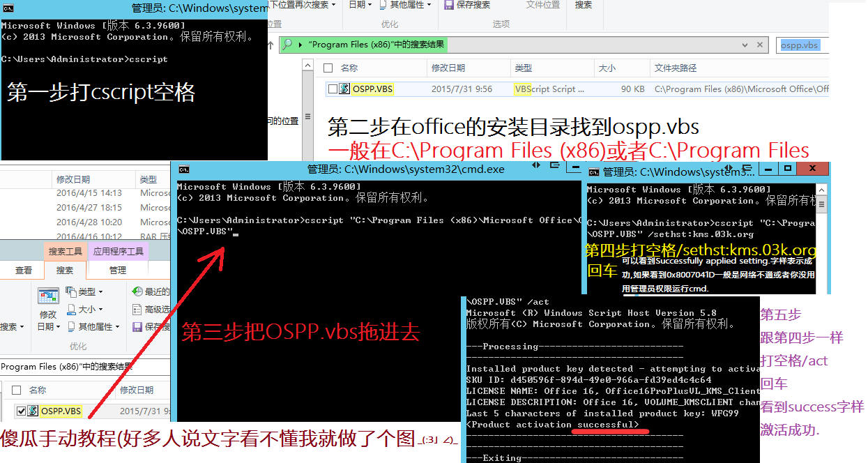
Task: Click the 保存搜索 floppy disk icon at top
Action: [448, 5]
